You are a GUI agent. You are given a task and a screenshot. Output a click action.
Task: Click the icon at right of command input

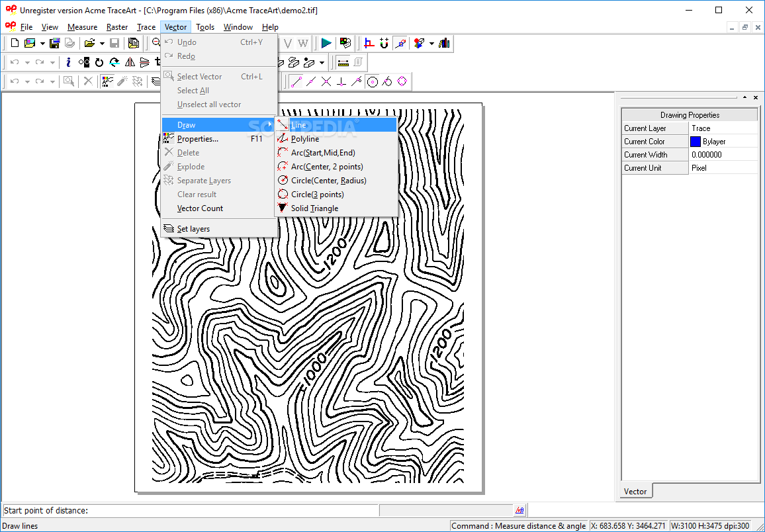[x=519, y=510]
